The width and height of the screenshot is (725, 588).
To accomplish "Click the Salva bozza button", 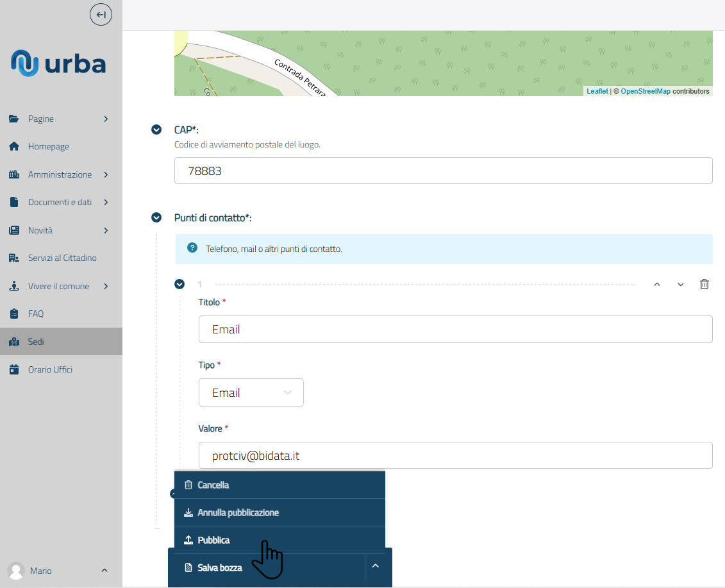I will (219, 567).
